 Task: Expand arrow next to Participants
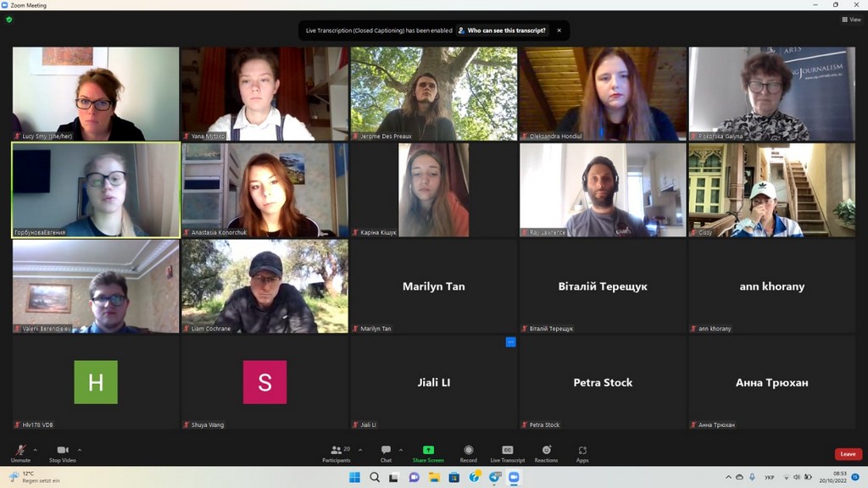pos(360,450)
